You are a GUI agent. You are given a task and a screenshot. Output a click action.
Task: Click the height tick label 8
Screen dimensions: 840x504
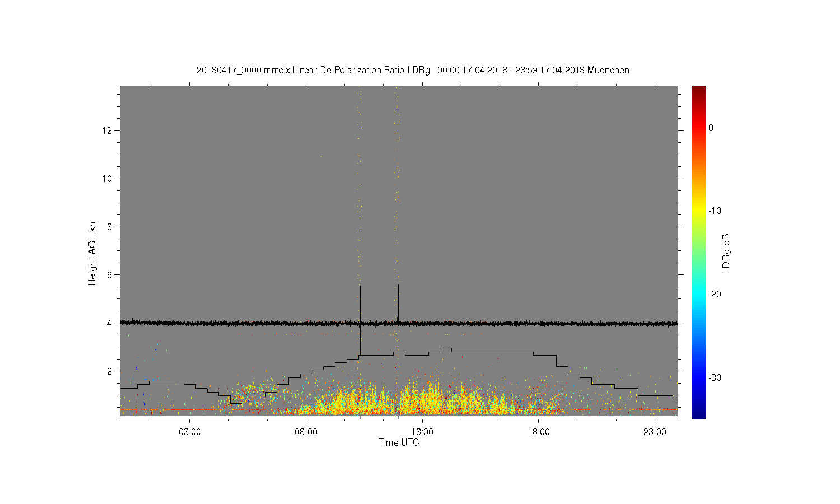(110, 227)
